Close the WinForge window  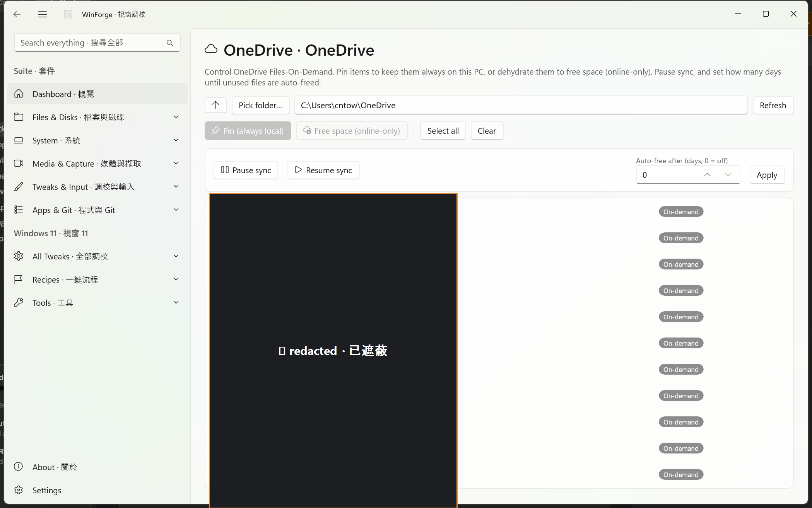click(793, 14)
